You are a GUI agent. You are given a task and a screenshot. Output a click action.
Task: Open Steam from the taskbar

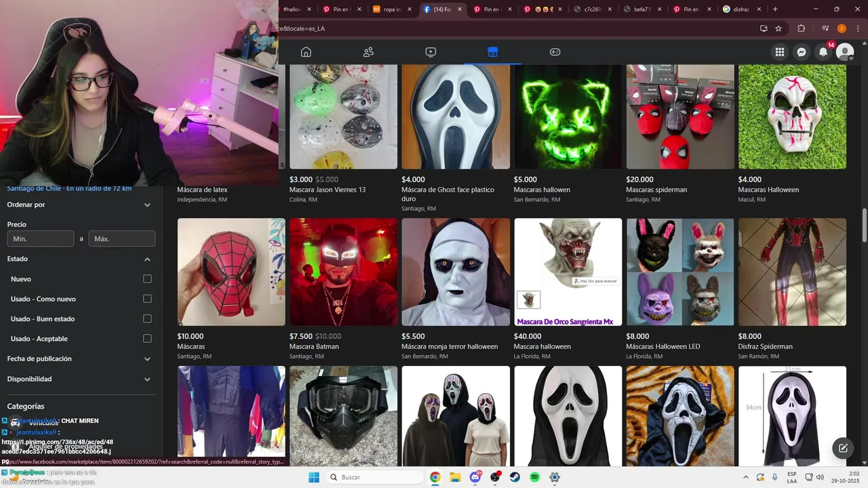(x=515, y=477)
